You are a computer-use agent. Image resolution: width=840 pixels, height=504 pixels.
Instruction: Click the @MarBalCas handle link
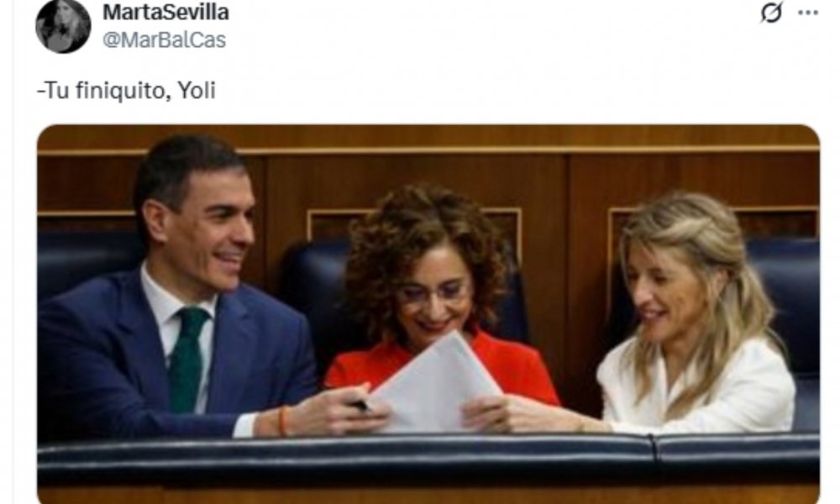point(164,40)
